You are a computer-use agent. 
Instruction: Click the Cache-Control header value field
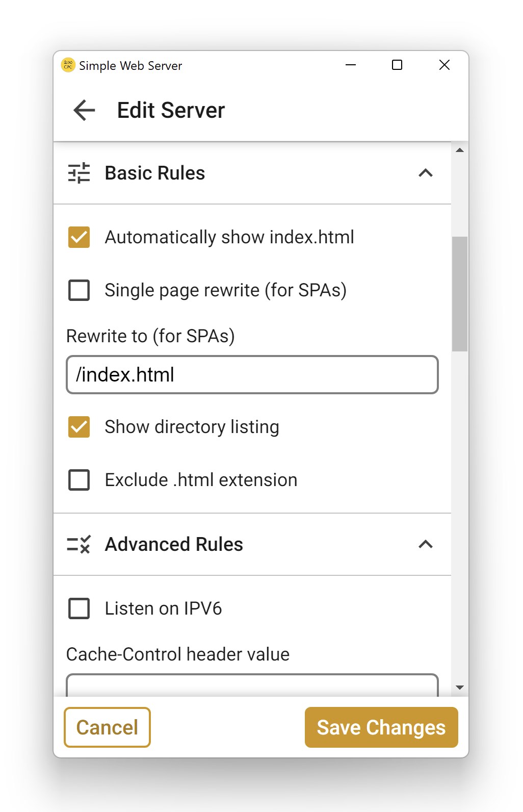[252, 686]
